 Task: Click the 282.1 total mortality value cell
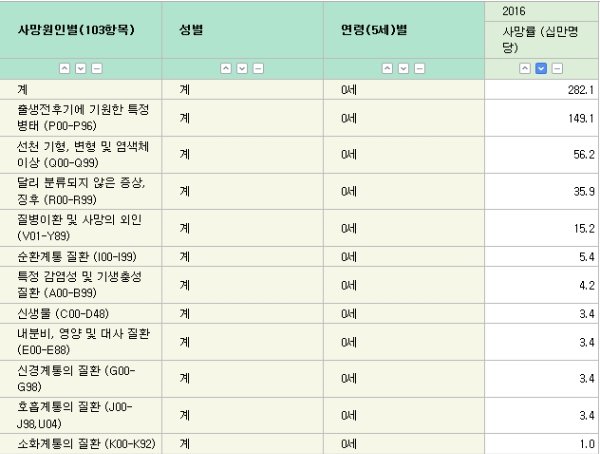(x=541, y=89)
